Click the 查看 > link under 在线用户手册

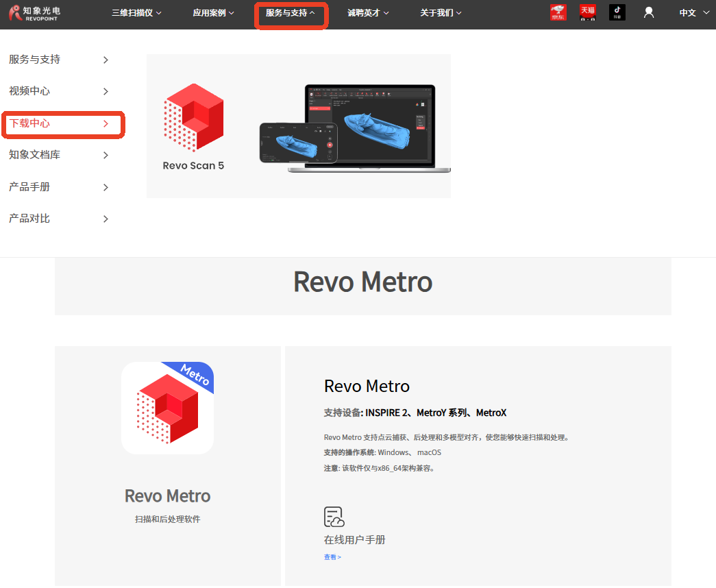pyautogui.click(x=332, y=557)
